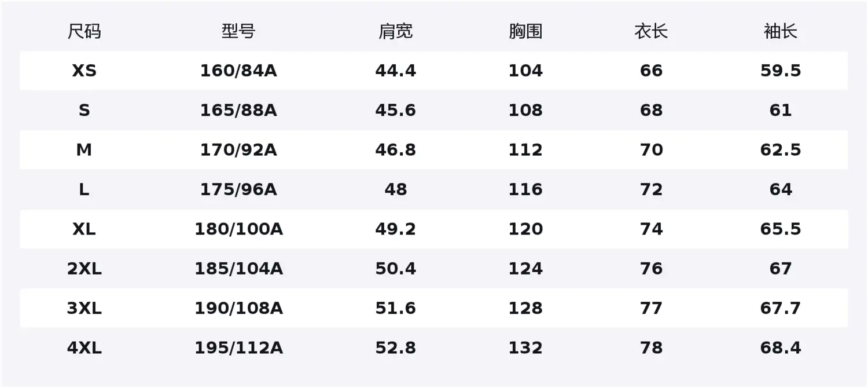Select shoulder width value 50.4
868x388 pixels.
[x=396, y=269]
